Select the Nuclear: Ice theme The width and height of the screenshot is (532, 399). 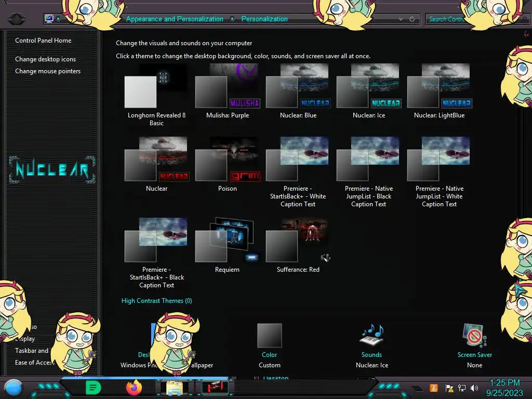tap(369, 91)
